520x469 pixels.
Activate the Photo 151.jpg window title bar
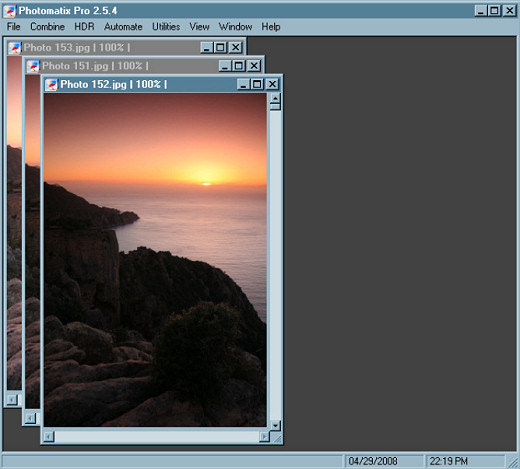point(128,66)
